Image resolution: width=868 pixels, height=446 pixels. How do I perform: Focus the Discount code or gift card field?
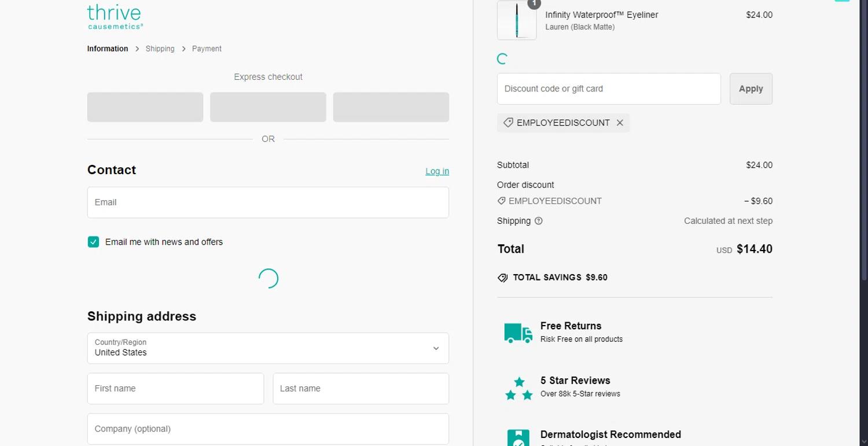[x=608, y=89]
